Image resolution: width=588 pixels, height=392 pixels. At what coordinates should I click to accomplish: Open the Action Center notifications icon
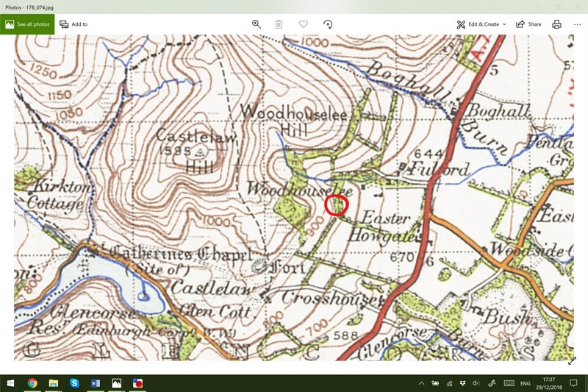coord(574,383)
